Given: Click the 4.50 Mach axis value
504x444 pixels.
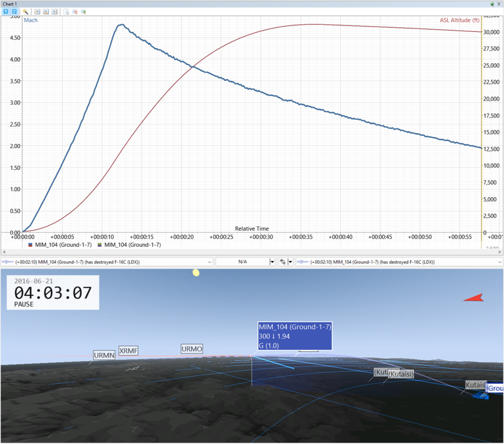Looking at the screenshot, I should coord(15,38).
